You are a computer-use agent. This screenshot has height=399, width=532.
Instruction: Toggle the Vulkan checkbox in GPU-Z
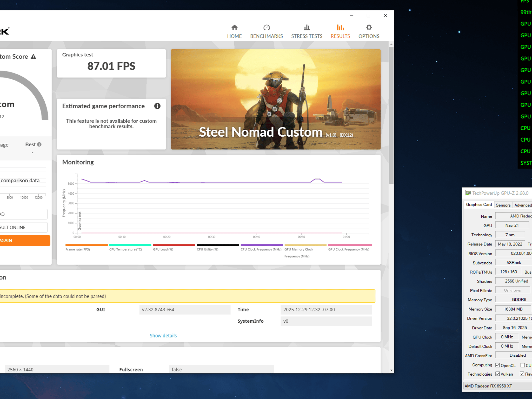click(x=498, y=374)
